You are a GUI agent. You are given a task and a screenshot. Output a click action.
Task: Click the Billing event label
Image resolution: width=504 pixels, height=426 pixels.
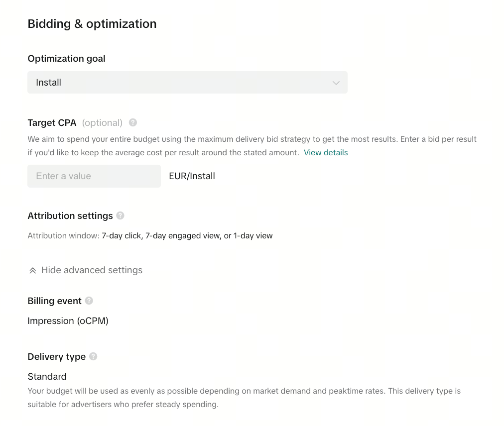coord(55,301)
